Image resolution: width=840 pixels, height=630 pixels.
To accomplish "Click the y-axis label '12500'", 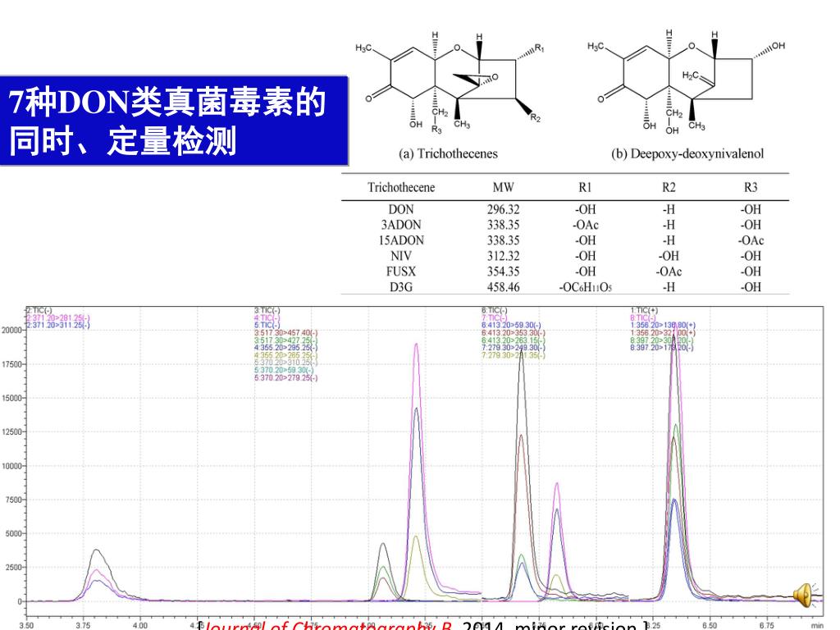I will [11, 431].
